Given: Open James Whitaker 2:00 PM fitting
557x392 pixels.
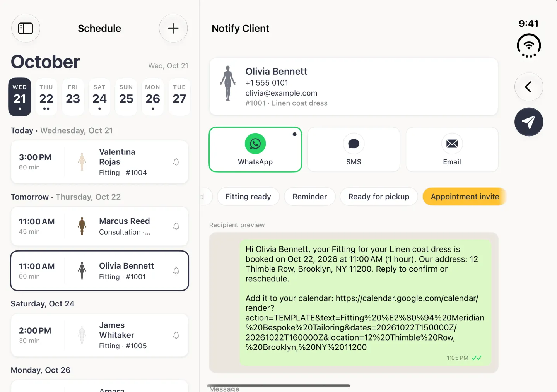Looking at the screenshot, I should click(x=99, y=335).
